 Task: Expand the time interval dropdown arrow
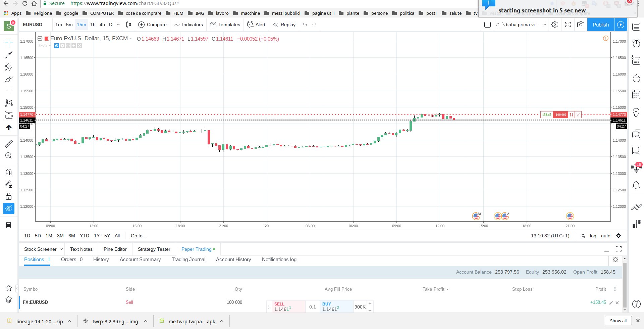click(x=118, y=25)
